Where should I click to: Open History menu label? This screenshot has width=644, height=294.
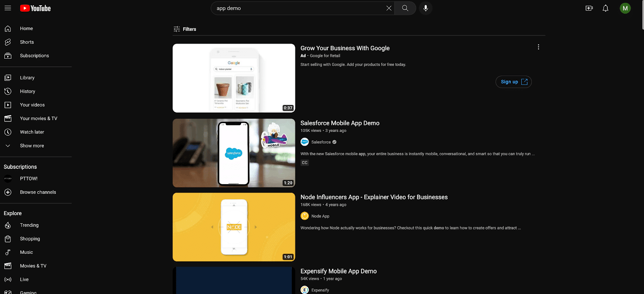28,91
